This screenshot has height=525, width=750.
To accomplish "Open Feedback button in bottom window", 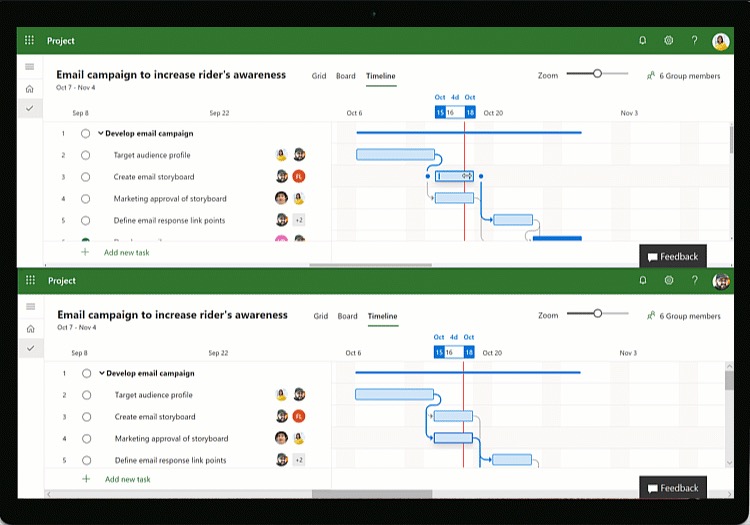I will tap(673, 488).
